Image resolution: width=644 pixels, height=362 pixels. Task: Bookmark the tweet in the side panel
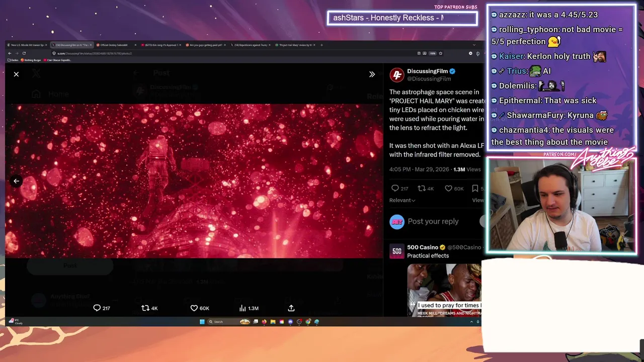475,188
